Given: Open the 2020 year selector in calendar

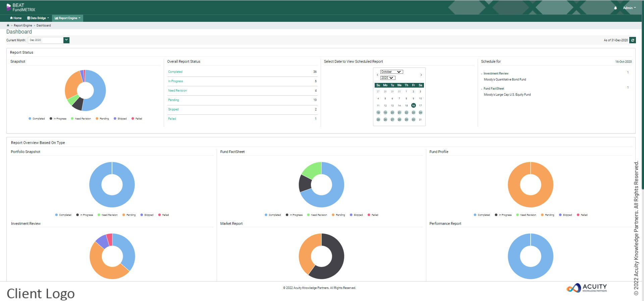Looking at the screenshot, I should coord(388,78).
